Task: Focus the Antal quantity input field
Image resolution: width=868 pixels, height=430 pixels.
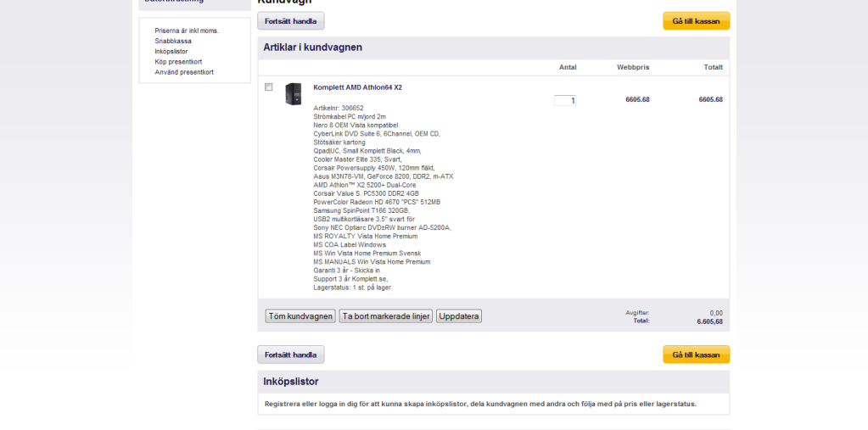Action: [x=565, y=100]
